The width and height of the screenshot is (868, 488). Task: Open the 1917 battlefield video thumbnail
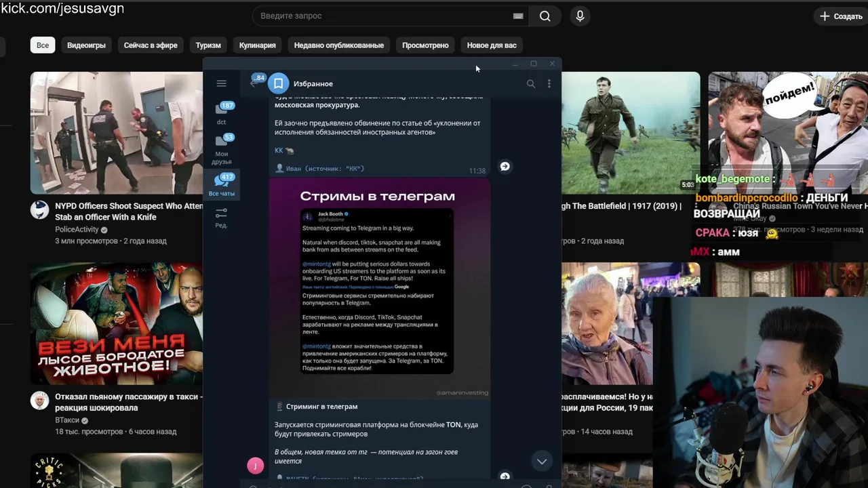point(631,133)
